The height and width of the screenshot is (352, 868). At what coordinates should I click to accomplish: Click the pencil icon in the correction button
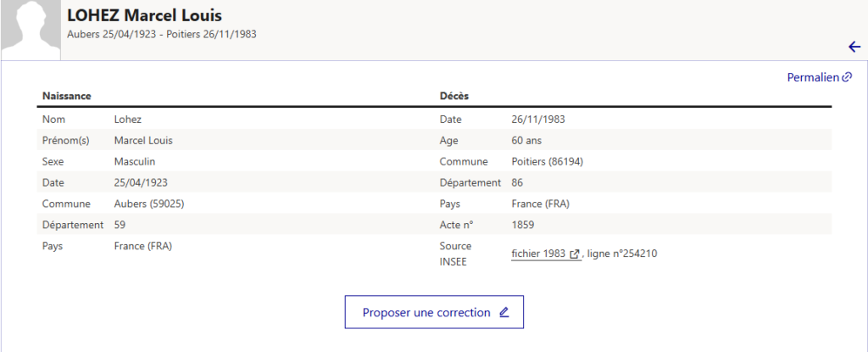(504, 312)
